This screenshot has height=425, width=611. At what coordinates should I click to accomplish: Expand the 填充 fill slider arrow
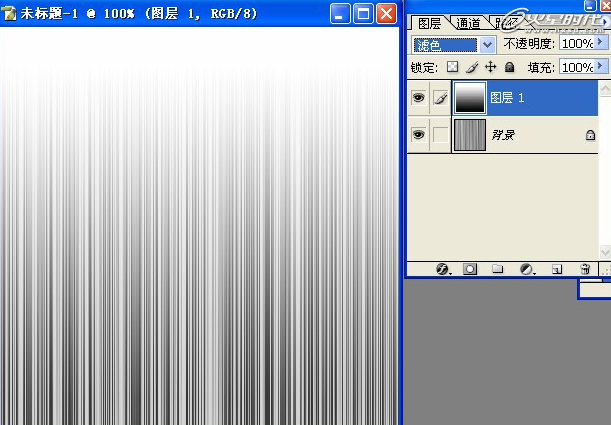(600, 67)
